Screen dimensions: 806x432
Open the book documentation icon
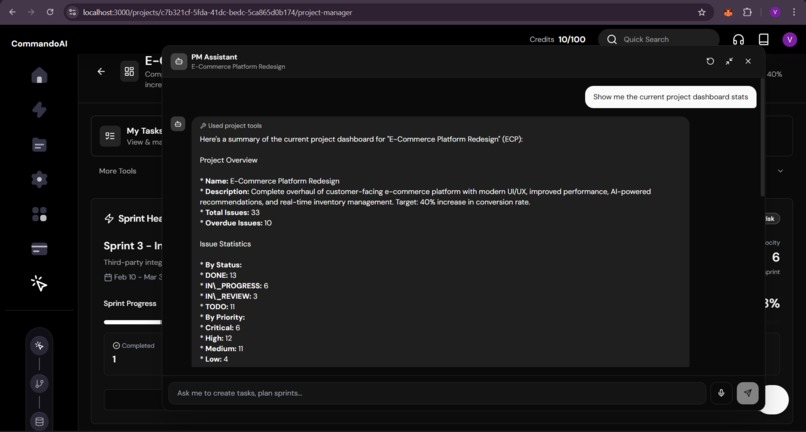(x=763, y=40)
